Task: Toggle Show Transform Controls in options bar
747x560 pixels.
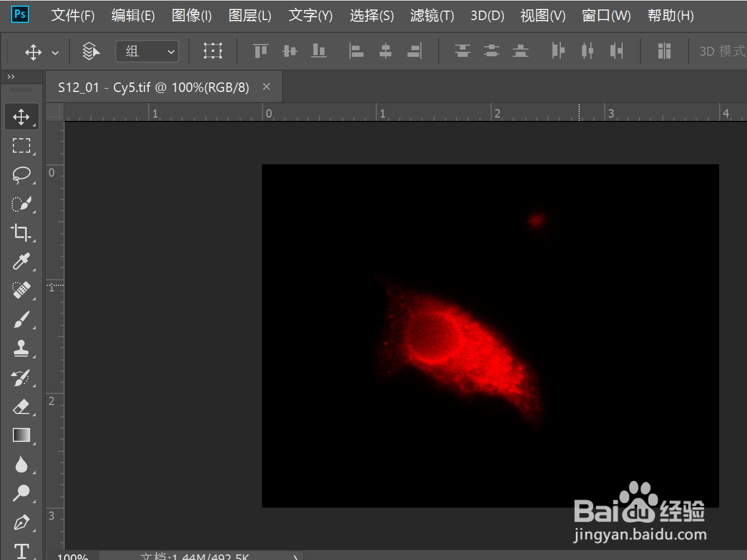Action: (213, 51)
